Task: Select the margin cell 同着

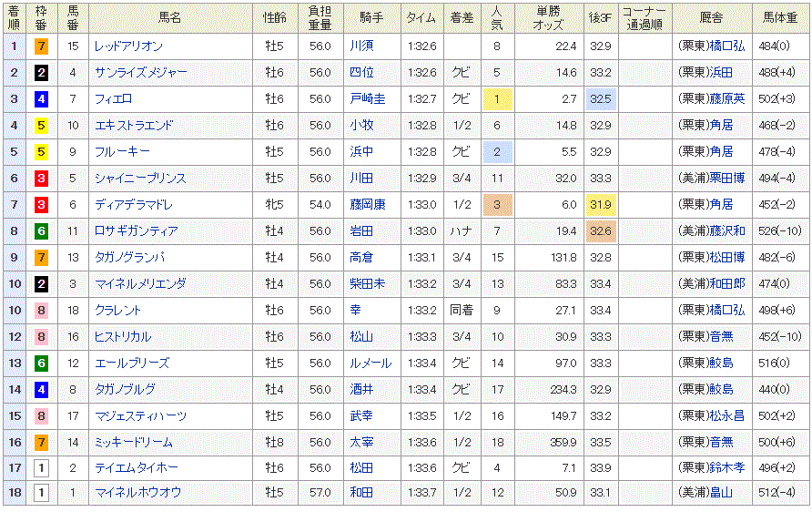Action: pyautogui.click(x=462, y=311)
